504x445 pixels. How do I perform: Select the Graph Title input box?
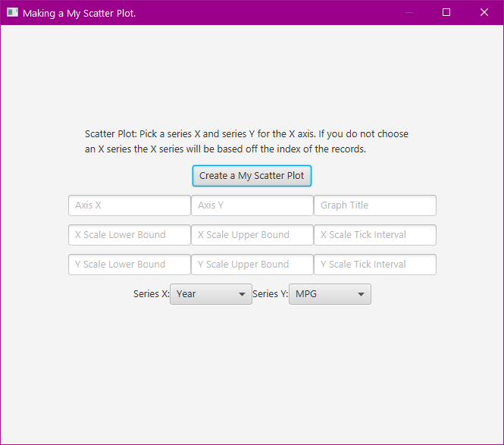coord(374,205)
